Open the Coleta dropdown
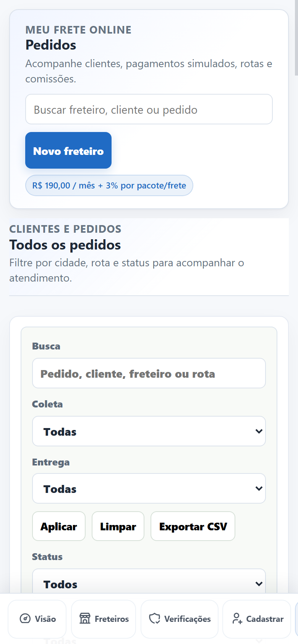 [149, 431]
